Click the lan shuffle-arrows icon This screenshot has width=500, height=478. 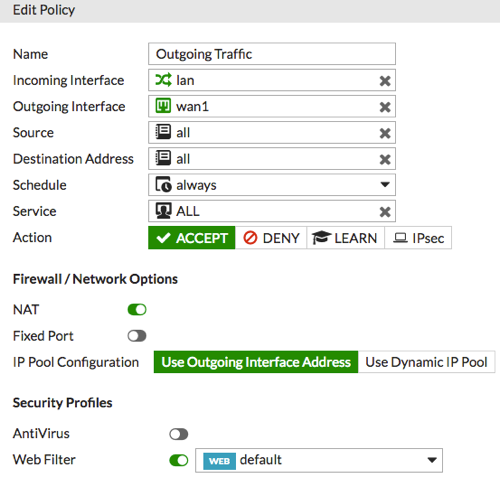pos(163,80)
